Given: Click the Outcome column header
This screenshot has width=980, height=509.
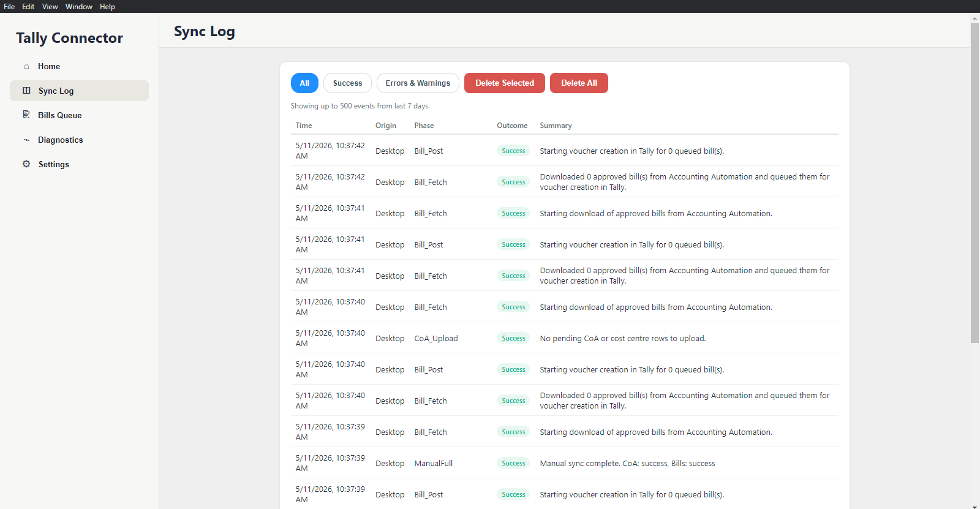Looking at the screenshot, I should (512, 126).
